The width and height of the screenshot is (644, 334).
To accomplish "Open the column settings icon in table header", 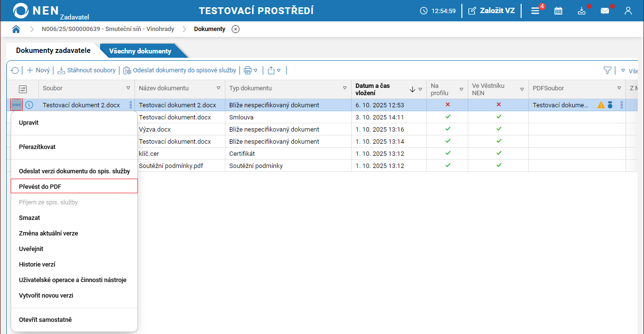I will click(x=22, y=89).
